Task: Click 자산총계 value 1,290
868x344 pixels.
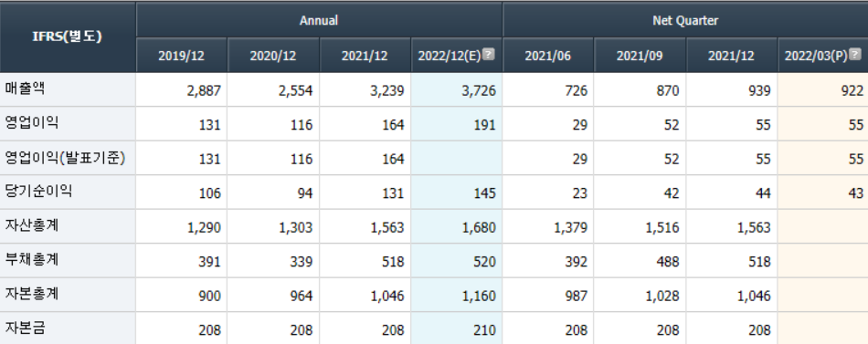Action: click(x=204, y=228)
